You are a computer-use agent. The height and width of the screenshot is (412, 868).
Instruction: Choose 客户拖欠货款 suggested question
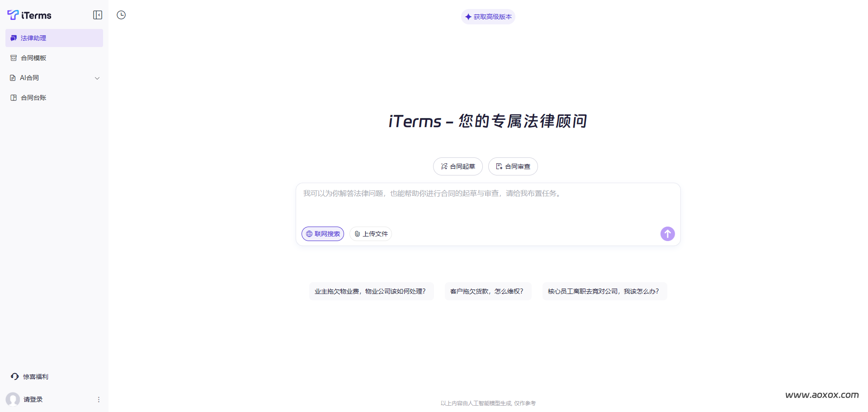click(x=488, y=291)
